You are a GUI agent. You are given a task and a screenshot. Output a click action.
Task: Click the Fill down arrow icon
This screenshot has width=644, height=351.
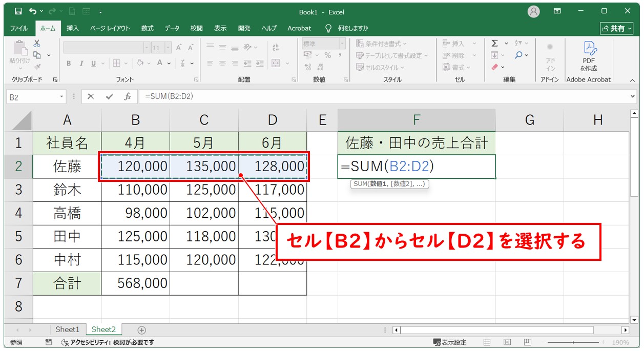(494, 55)
